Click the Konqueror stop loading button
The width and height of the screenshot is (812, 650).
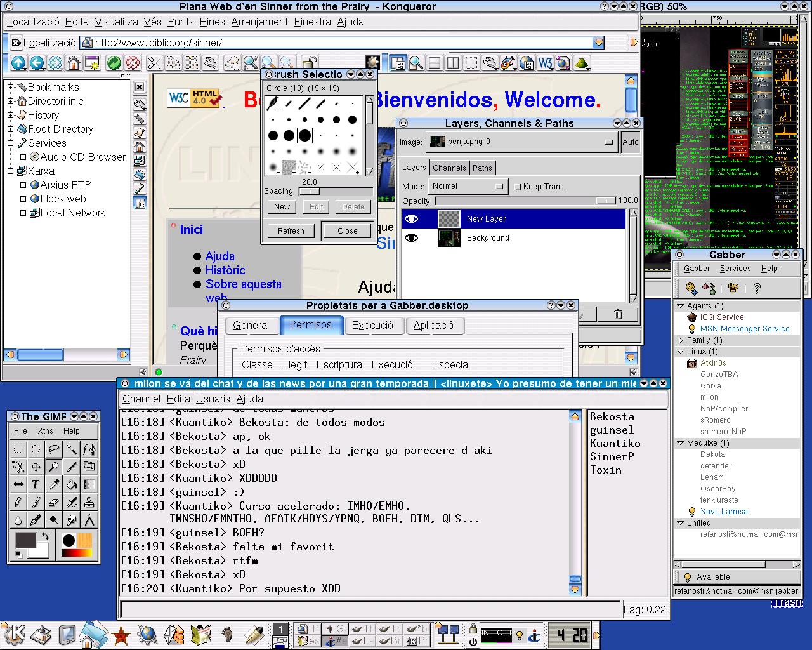pyautogui.click(x=132, y=63)
